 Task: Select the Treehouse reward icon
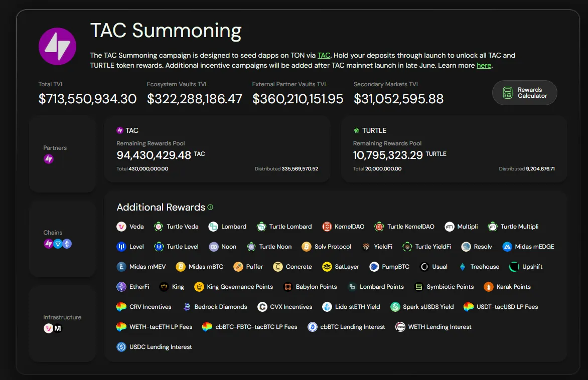pyautogui.click(x=463, y=266)
